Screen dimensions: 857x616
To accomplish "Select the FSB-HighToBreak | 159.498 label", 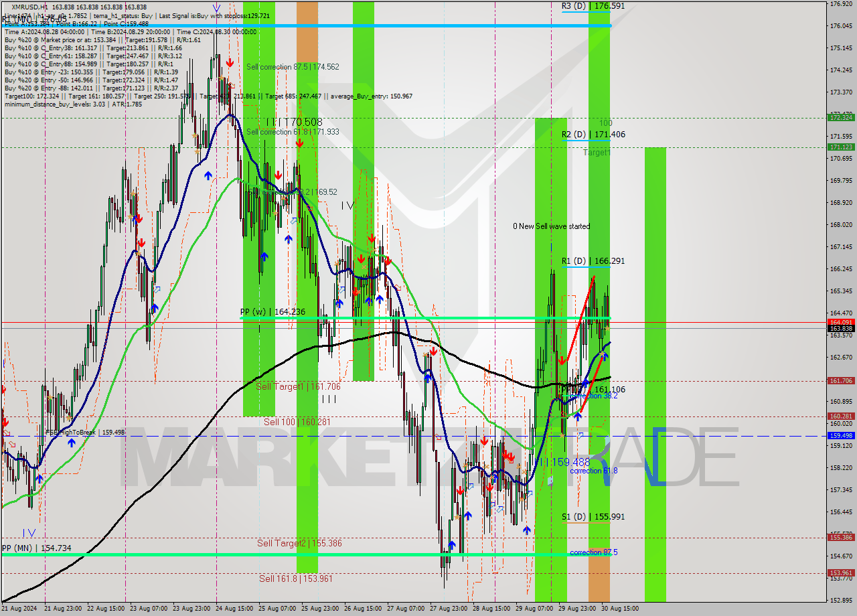I will (85, 433).
